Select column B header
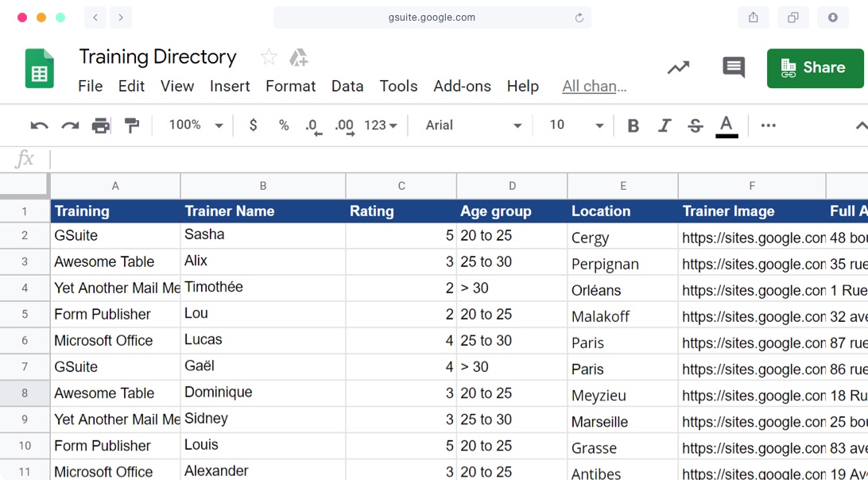Image resolution: width=868 pixels, height=480 pixels. pyautogui.click(x=263, y=186)
